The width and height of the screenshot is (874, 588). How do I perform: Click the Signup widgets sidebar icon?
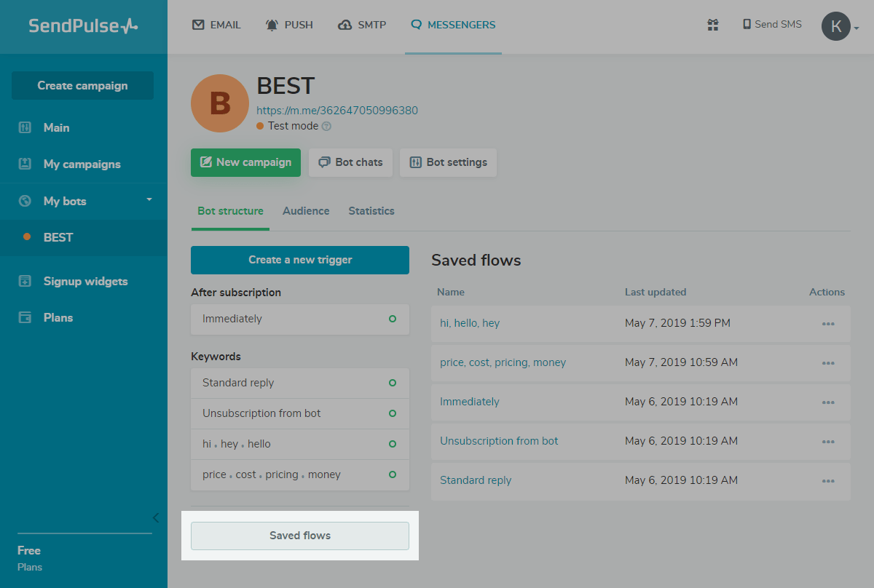click(x=25, y=281)
